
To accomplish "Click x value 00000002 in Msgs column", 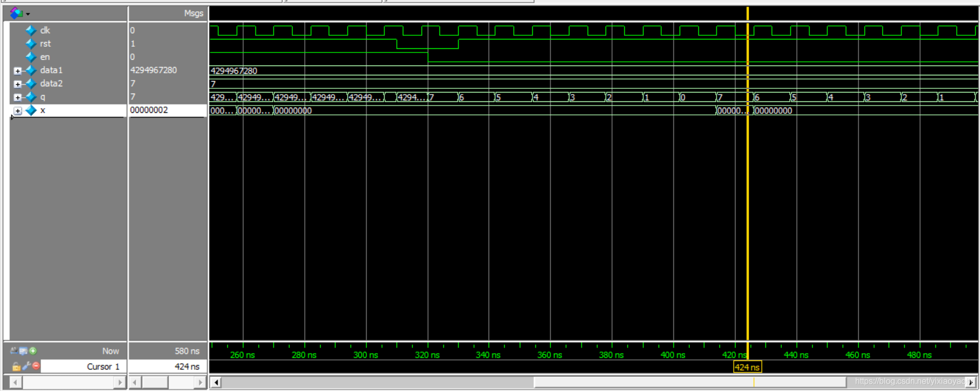I will (149, 110).
